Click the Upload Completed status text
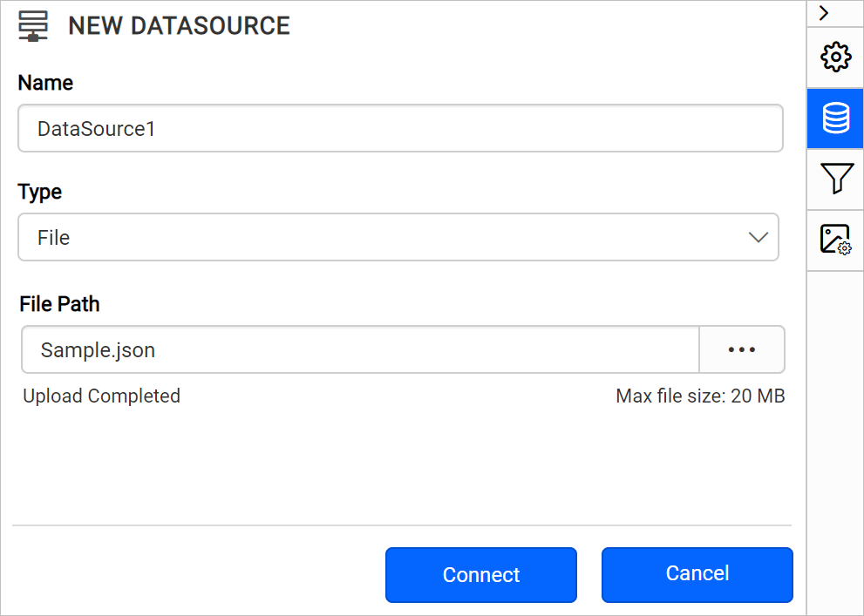Viewport: 864px width, 616px height. click(101, 396)
